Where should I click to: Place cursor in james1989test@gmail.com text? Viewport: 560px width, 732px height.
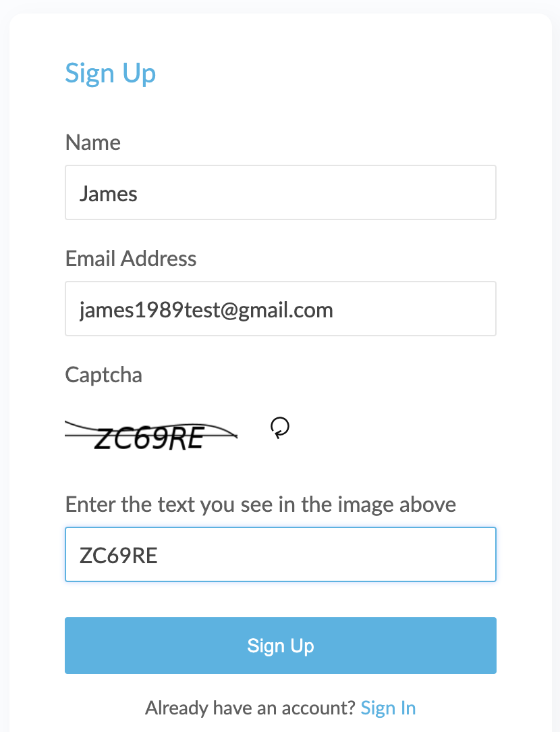click(x=206, y=311)
